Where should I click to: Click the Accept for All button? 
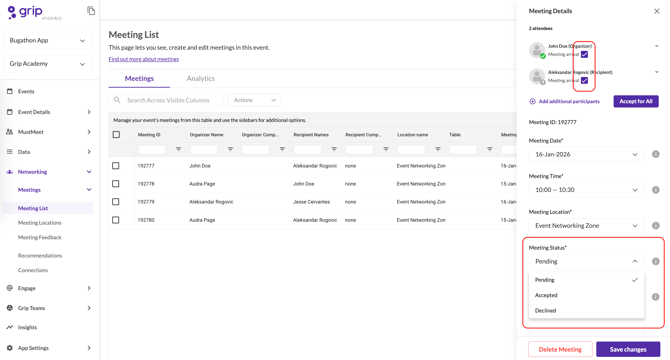click(x=636, y=101)
